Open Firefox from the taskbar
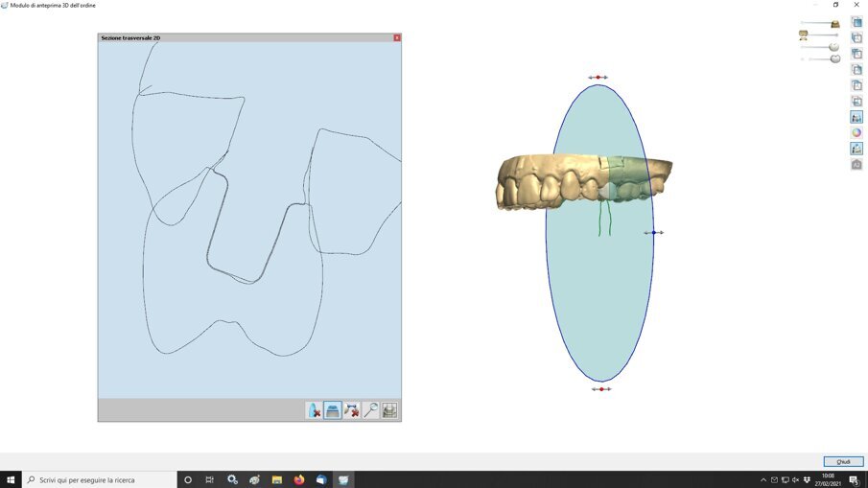 coord(299,479)
